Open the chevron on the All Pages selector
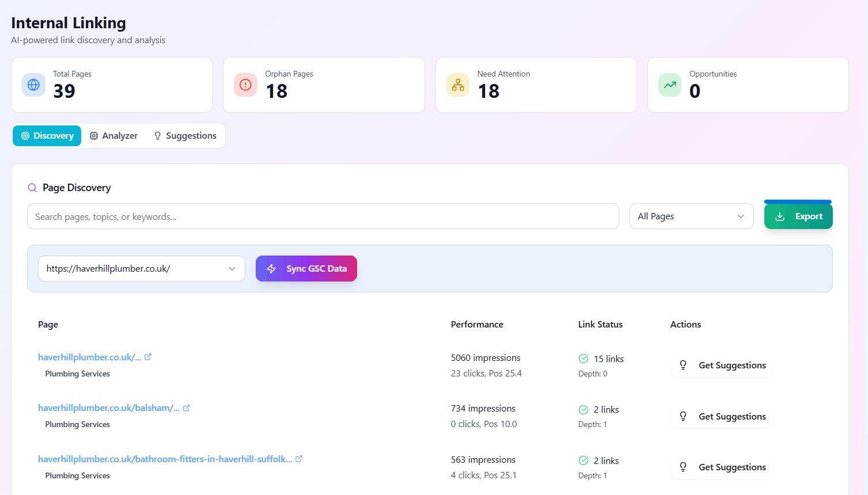This screenshot has height=495, width=868. [x=741, y=216]
